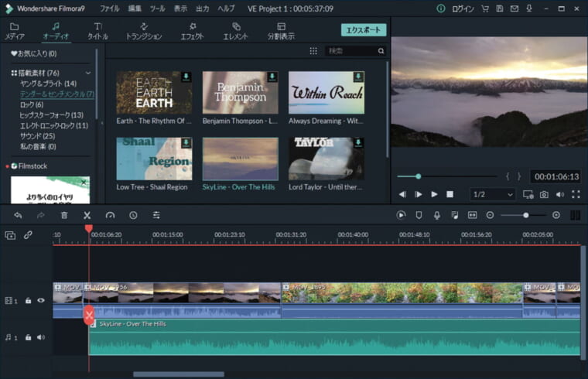Viewport: 588px width, 379px height.
Task: Open the トランジション transitions tab
Action: pyautogui.click(x=144, y=31)
